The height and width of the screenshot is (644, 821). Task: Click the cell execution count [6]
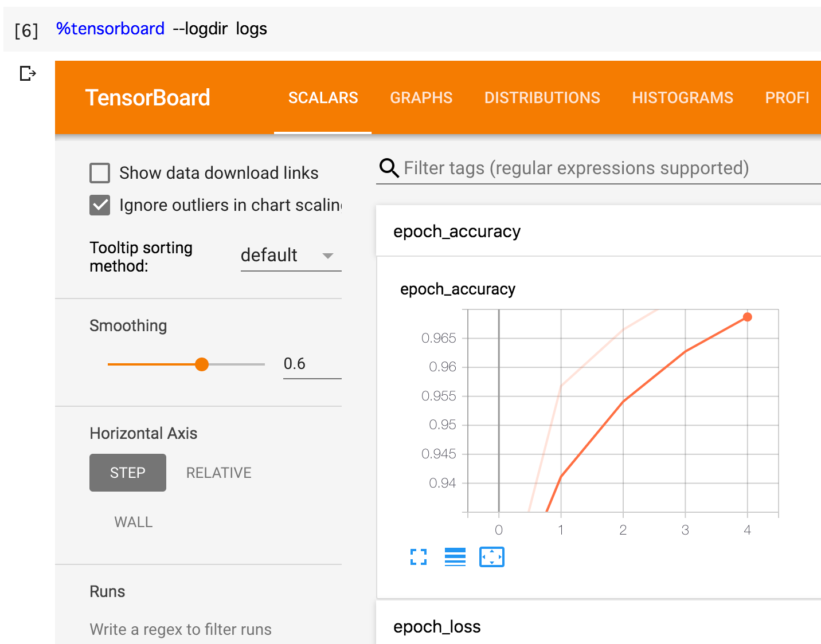tap(26, 30)
